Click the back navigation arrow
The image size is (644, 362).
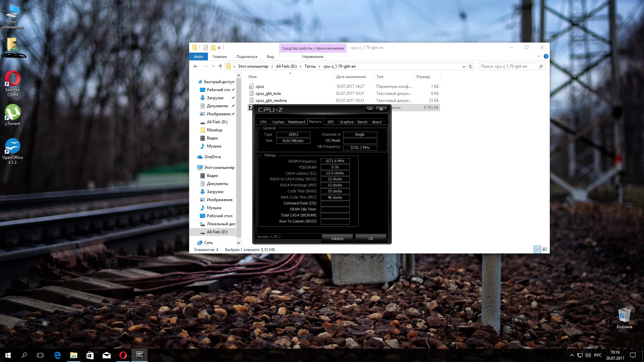tap(196, 66)
